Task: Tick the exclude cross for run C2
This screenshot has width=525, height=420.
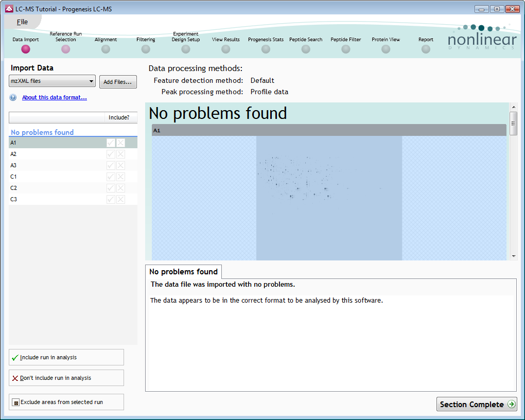Action: coord(120,188)
